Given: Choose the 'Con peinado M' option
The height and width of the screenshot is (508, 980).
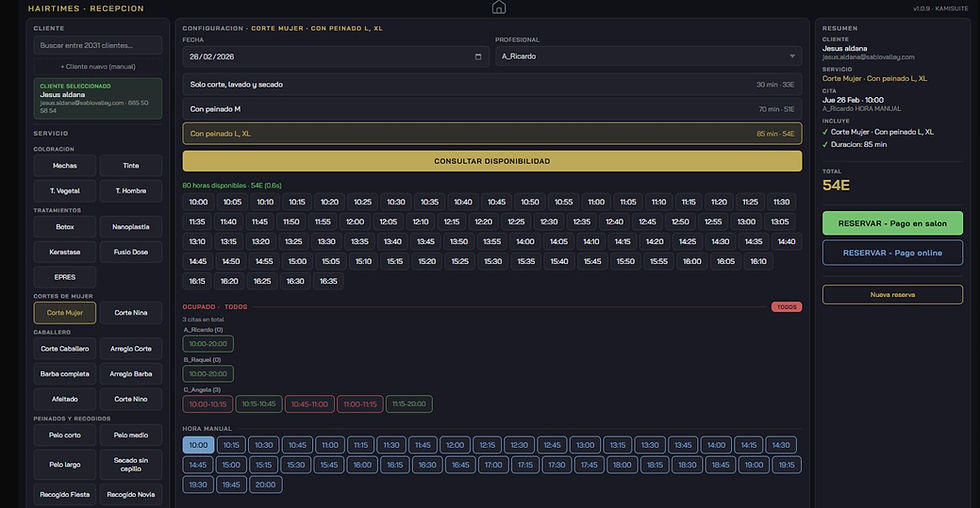Looking at the screenshot, I should pos(492,109).
